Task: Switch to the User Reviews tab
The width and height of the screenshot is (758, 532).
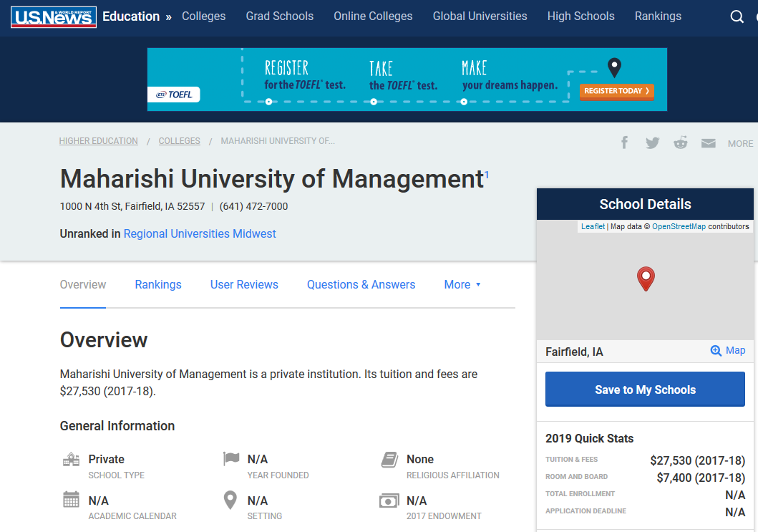Action: coord(244,285)
